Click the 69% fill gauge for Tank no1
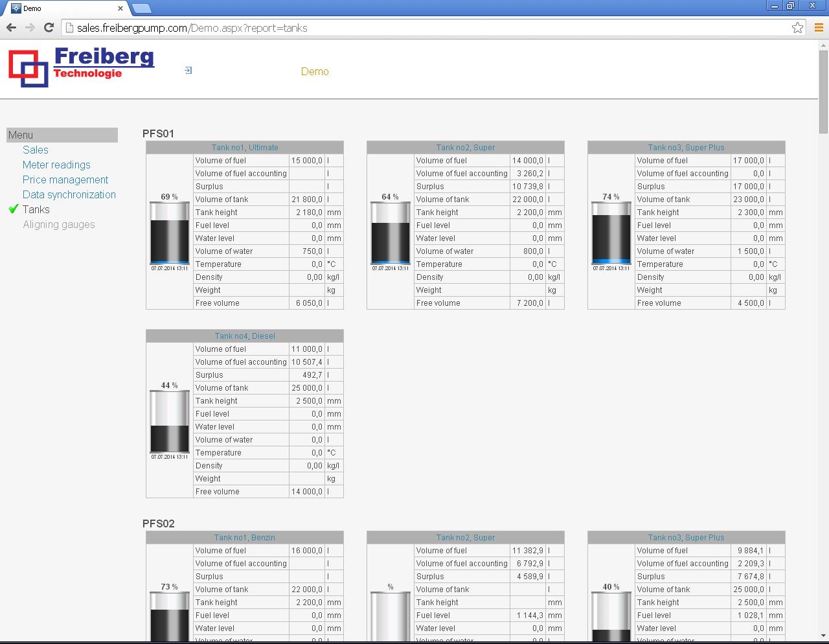829x644 pixels. coord(168,235)
